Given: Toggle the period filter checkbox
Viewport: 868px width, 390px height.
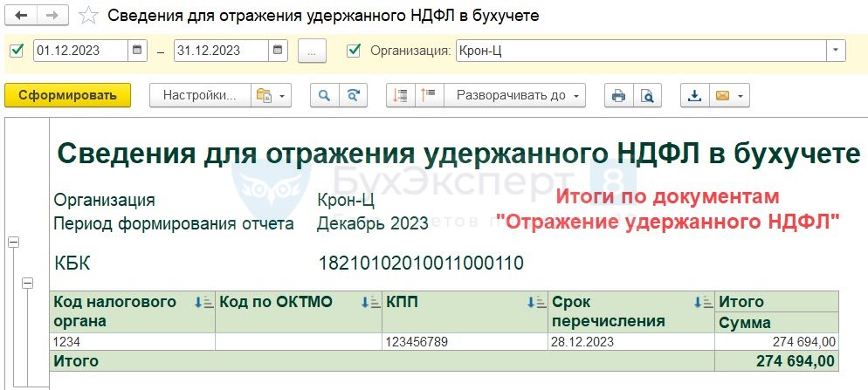Looking at the screenshot, I should tap(17, 51).
